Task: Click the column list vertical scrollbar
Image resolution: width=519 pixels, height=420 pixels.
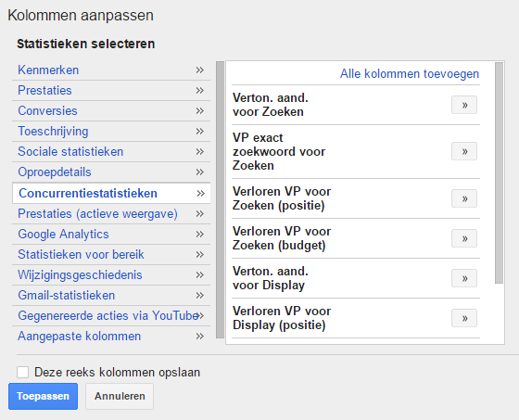Action: click(x=499, y=172)
